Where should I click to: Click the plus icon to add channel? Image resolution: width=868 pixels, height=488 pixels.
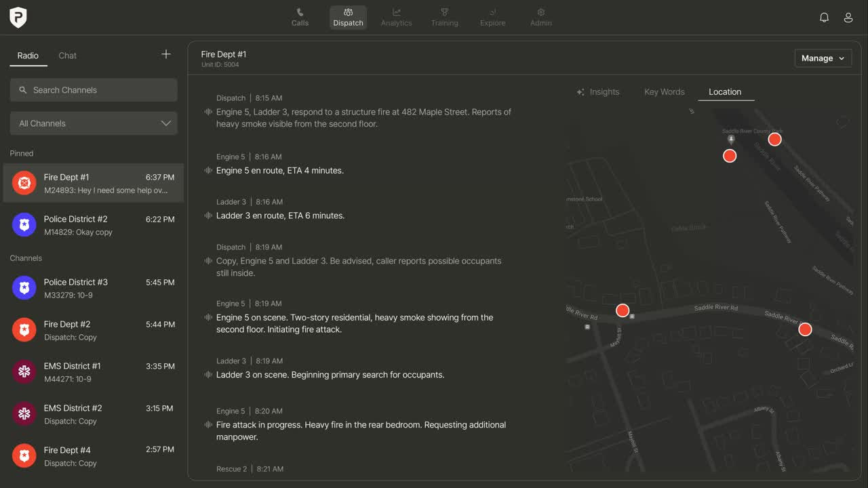coord(166,54)
